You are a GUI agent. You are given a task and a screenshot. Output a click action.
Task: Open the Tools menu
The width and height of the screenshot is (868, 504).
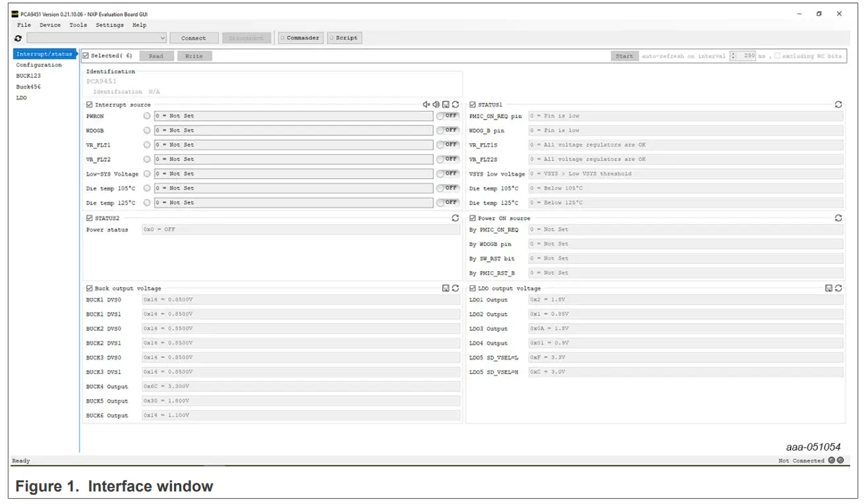(x=78, y=25)
